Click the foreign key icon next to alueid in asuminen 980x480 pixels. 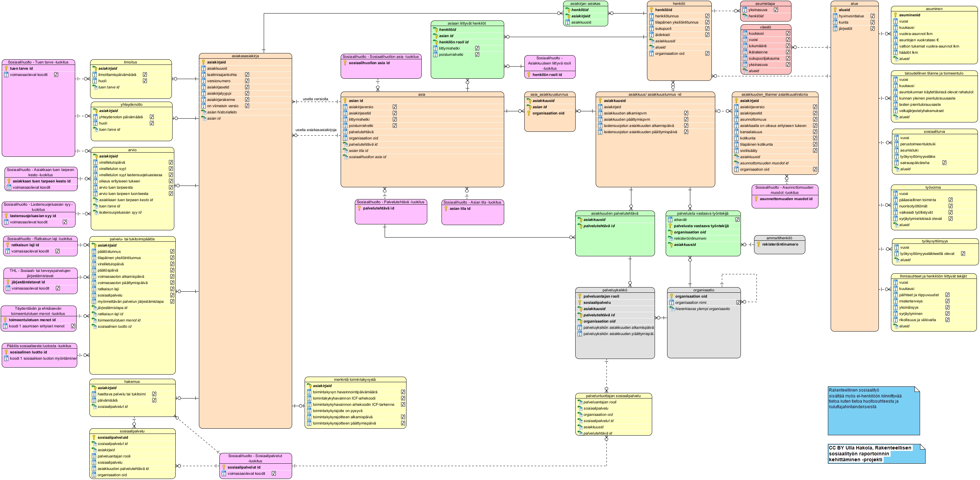(x=895, y=59)
